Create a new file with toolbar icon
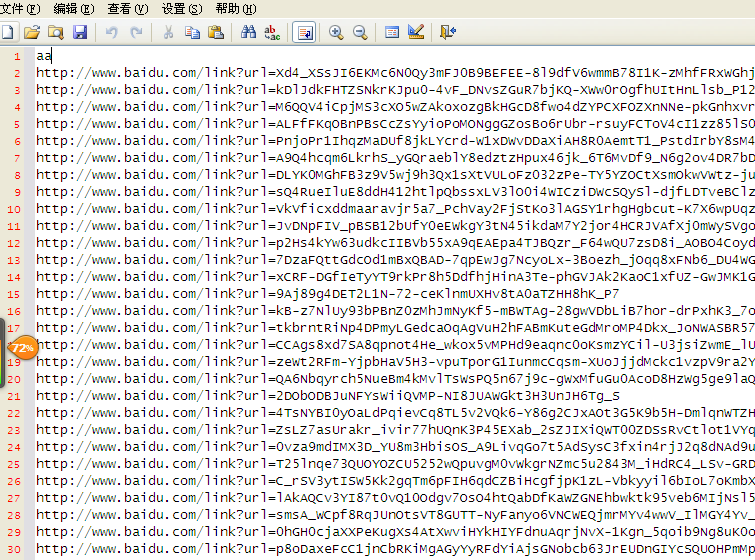 [9, 33]
